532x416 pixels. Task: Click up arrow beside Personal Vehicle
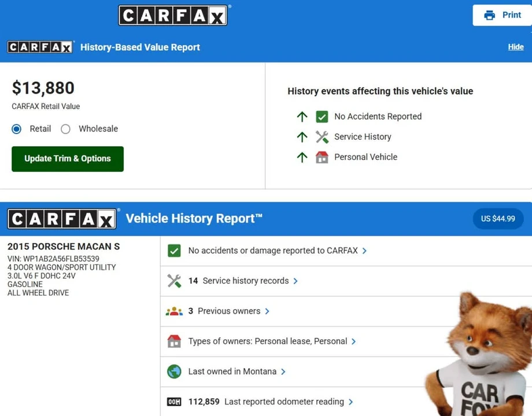pyautogui.click(x=302, y=157)
